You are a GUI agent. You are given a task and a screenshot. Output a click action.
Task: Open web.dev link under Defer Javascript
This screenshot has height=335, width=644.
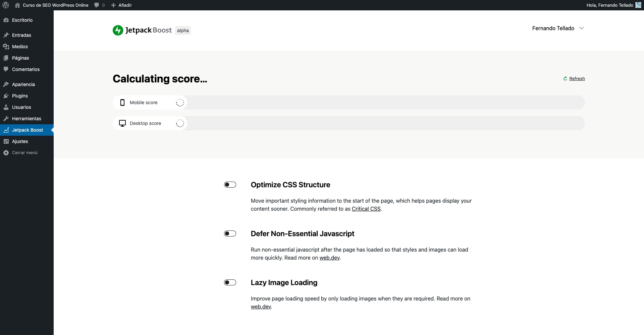click(329, 258)
